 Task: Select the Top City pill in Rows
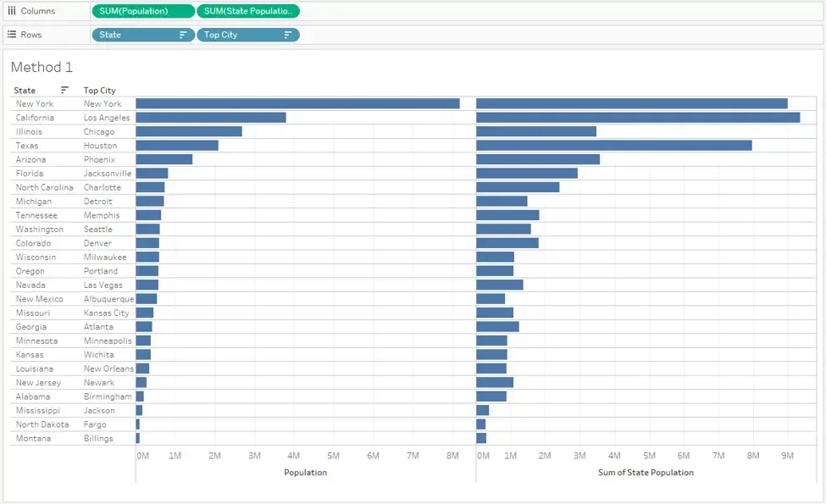[248, 35]
